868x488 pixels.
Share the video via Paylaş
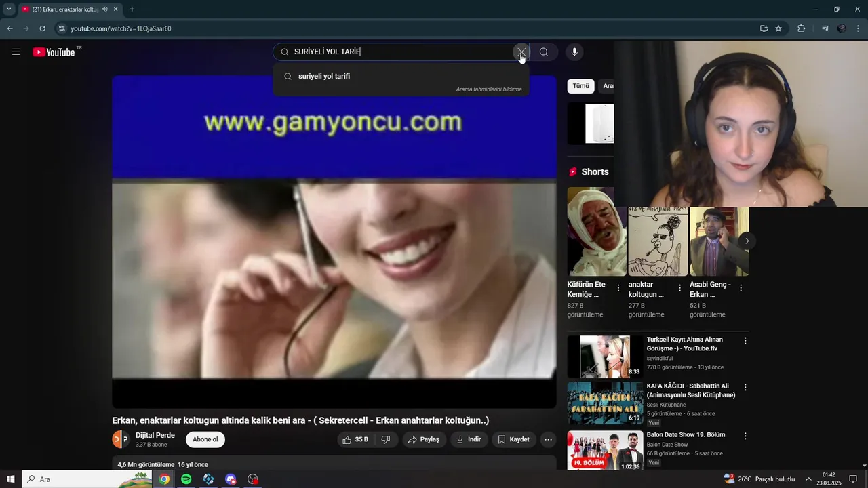coord(424,440)
